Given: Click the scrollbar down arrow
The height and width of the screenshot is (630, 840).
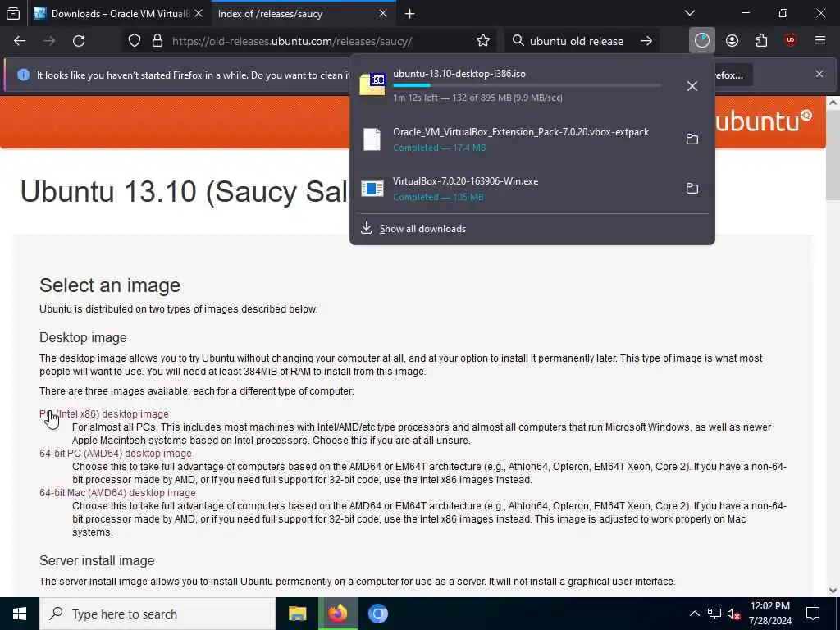Looking at the screenshot, I should click(833, 591).
